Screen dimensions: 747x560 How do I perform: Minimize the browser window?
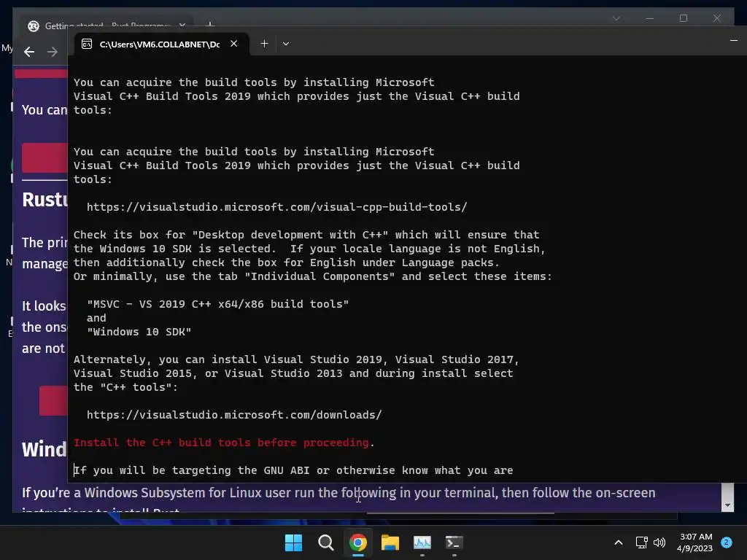650,18
